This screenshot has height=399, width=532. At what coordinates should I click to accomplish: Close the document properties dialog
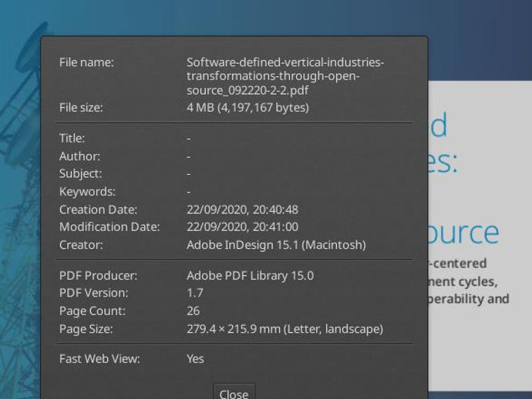(x=234, y=394)
